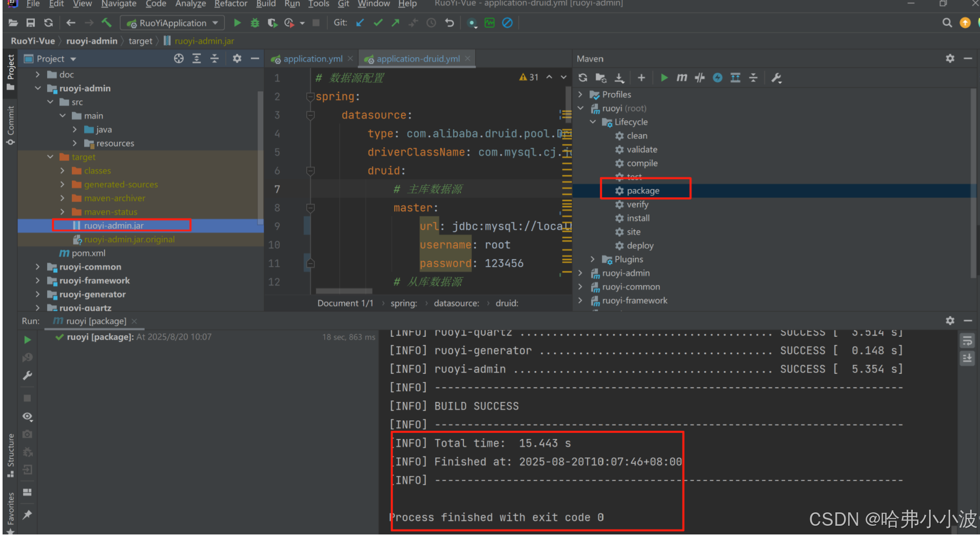Image resolution: width=980 pixels, height=536 pixels.
Task: Navigate back with the left arrow icon
Action: 71,23
